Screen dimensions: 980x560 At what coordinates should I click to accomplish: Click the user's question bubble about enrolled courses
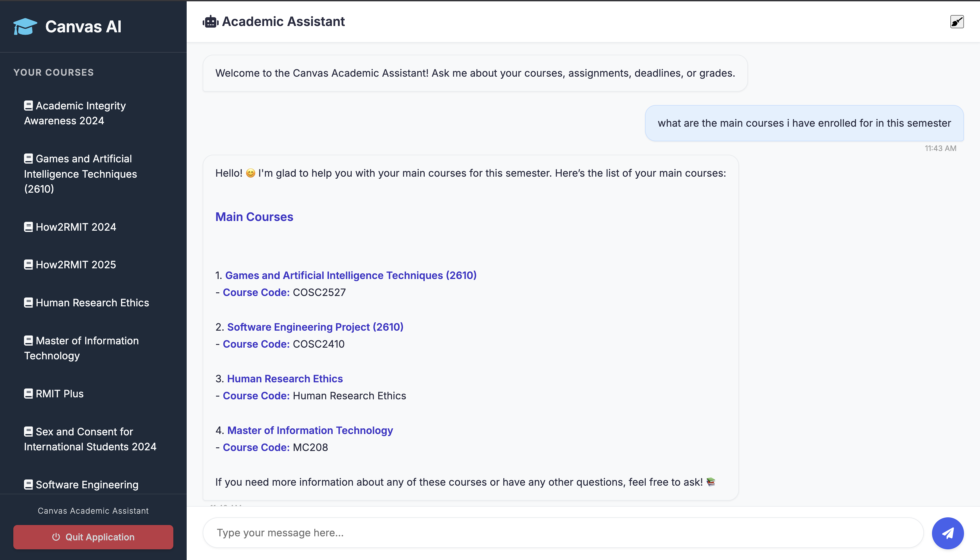tap(804, 123)
